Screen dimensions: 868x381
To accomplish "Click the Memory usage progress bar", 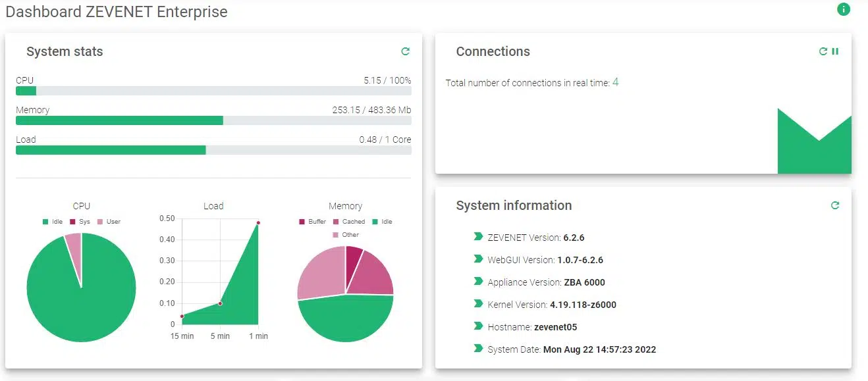I will pos(213,120).
